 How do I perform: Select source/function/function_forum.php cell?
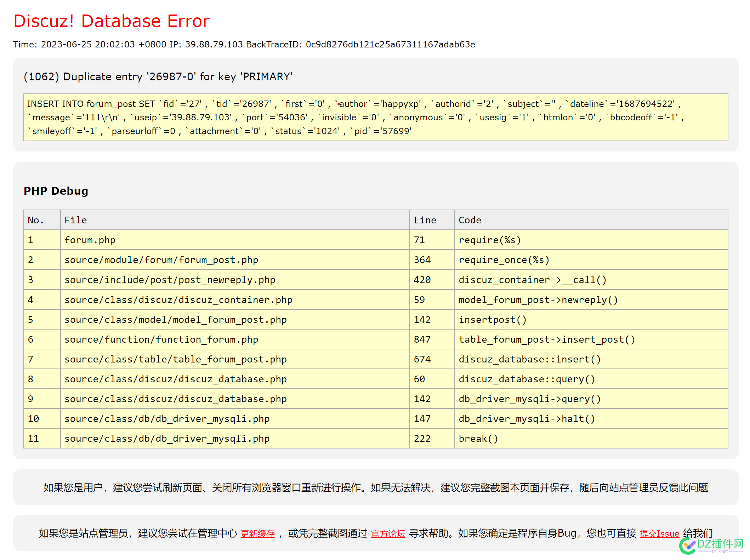click(x=235, y=339)
